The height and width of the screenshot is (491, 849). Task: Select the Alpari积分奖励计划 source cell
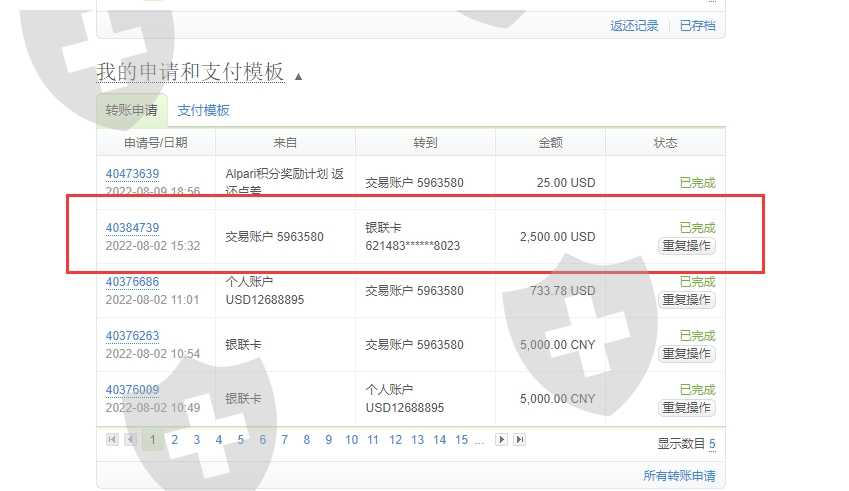click(284, 182)
